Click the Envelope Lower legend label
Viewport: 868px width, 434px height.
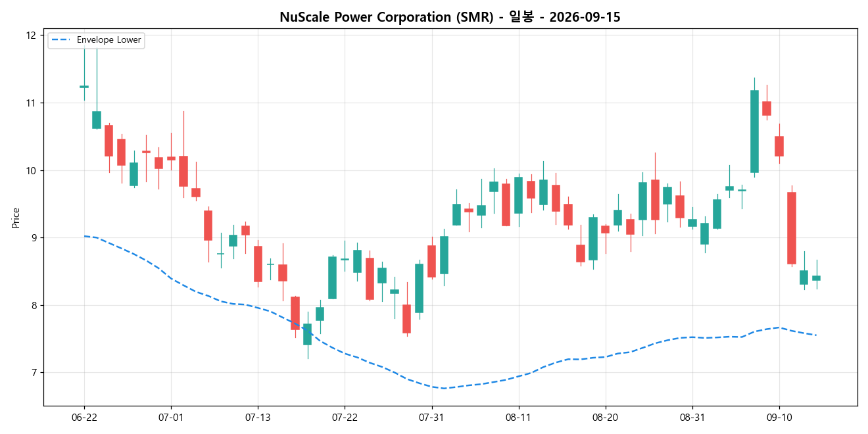[109, 40]
